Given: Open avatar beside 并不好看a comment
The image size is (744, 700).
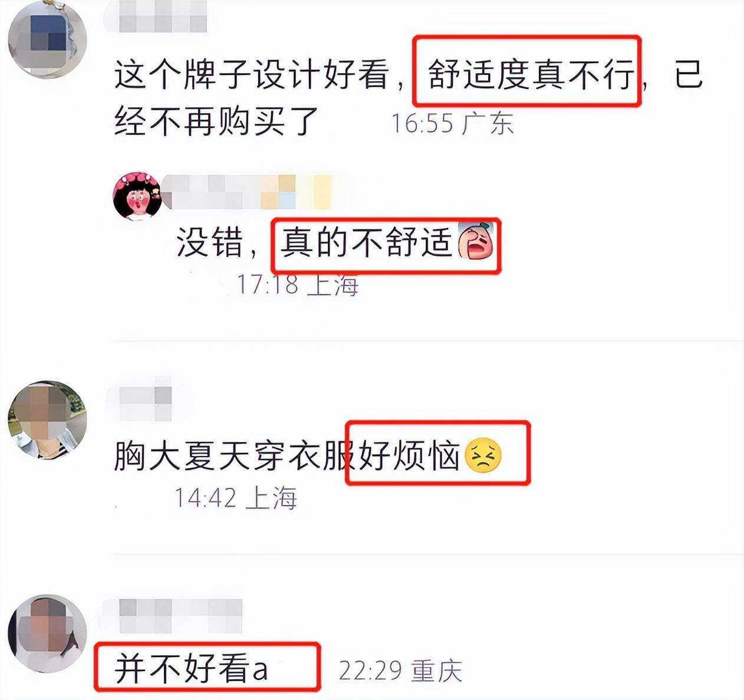Looking at the screenshot, I should click(x=47, y=633).
